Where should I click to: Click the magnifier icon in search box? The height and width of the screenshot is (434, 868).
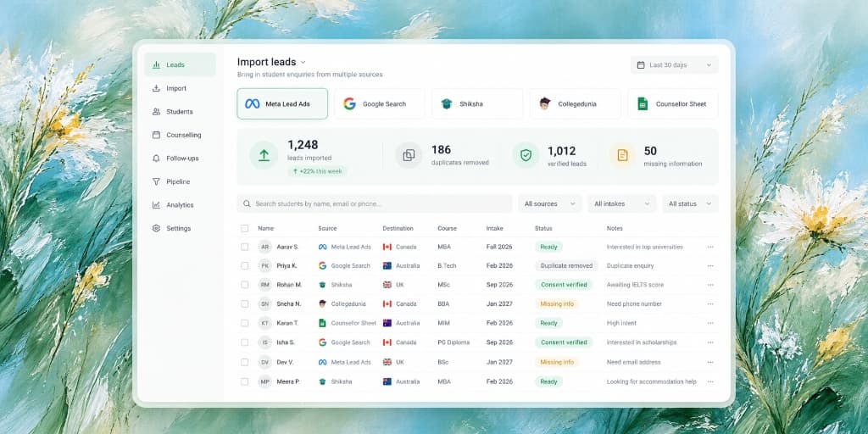[247, 203]
